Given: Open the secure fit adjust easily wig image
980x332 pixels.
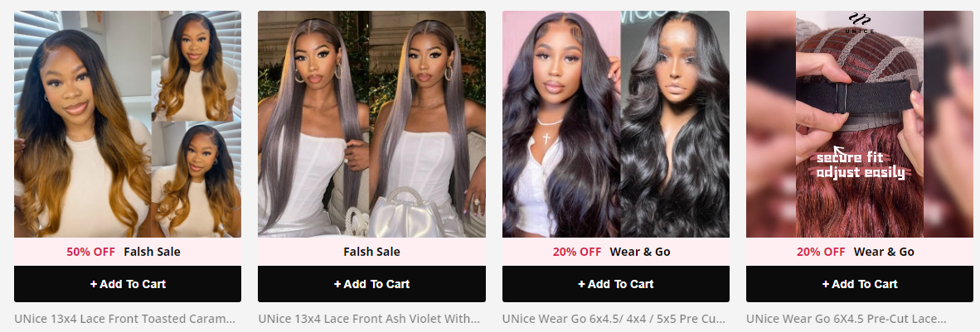Looking at the screenshot, I should coord(860,124).
